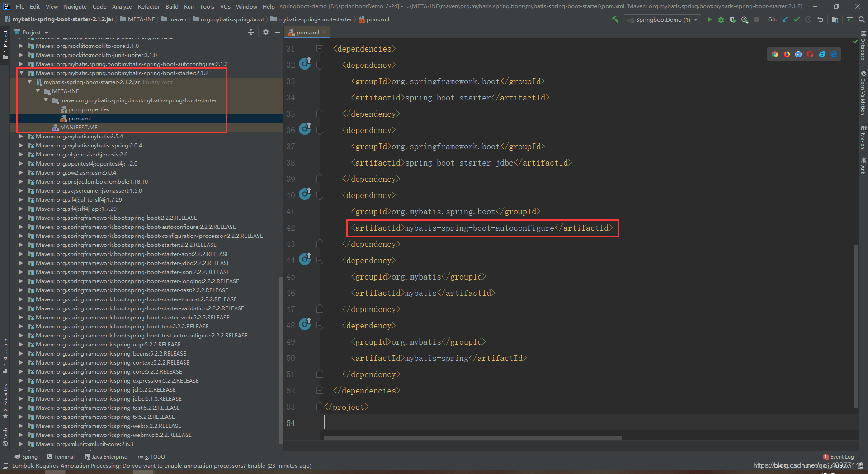Open pom.xml preview in Safari
The image size is (868, 474).
pyautogui.click(x=798, y=54)
